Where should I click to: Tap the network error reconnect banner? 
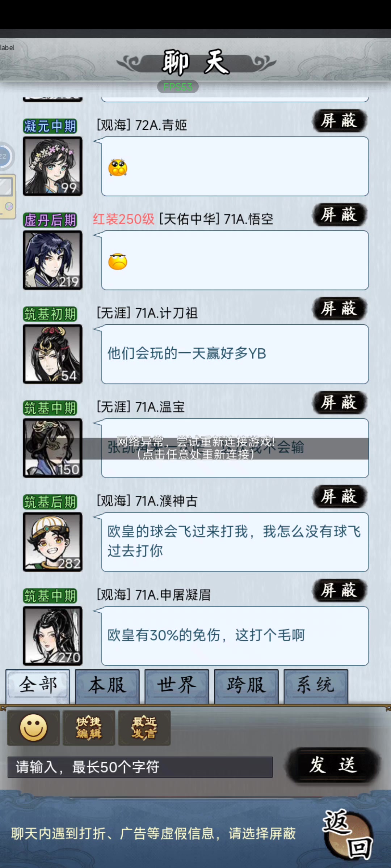pos(195,448)
